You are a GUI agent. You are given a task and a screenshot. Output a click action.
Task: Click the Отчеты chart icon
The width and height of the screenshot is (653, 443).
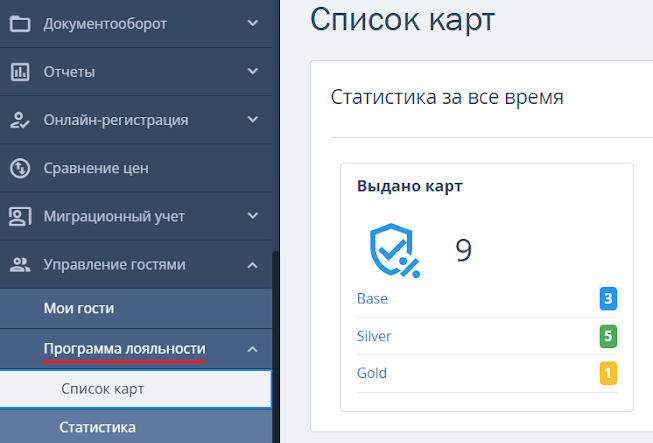[20, 72]
